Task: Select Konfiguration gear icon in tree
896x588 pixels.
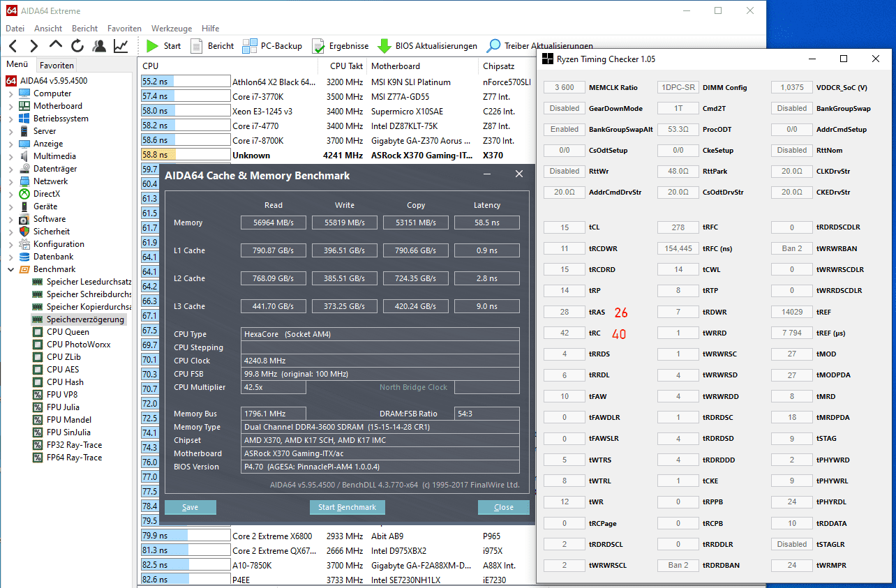Action: [25, 244]
